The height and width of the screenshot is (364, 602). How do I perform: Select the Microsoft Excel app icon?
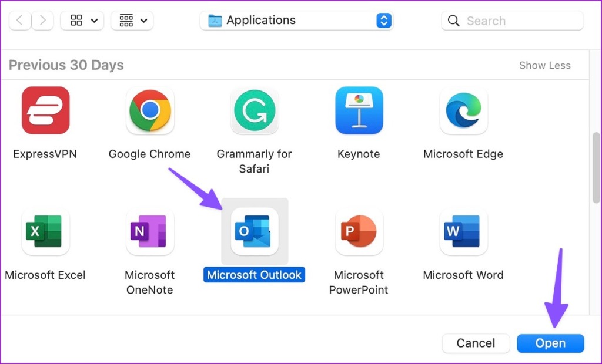click(45, 231)
